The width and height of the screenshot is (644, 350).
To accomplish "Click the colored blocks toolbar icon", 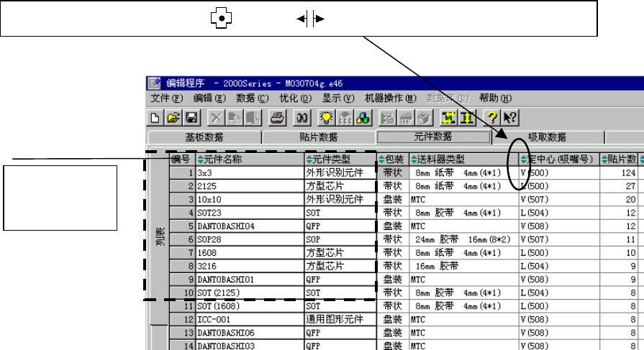I will [x=363, y=118].
